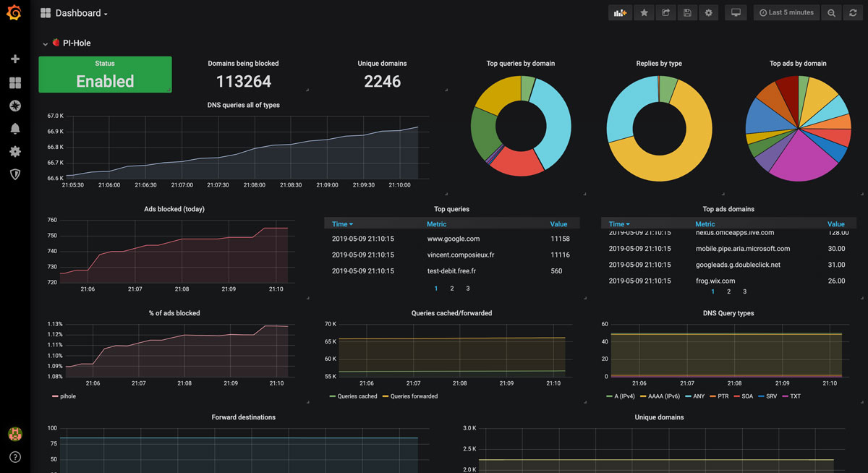Open dashboard settings via the gear icon
The image size is (868, 473).
(x=709, y=12)
